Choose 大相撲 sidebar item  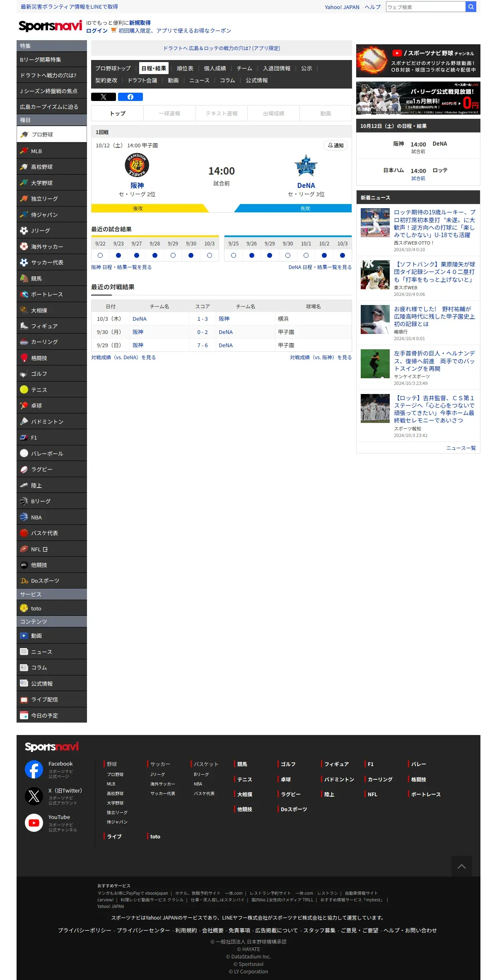pyautogui.click(x=52, y=310)
